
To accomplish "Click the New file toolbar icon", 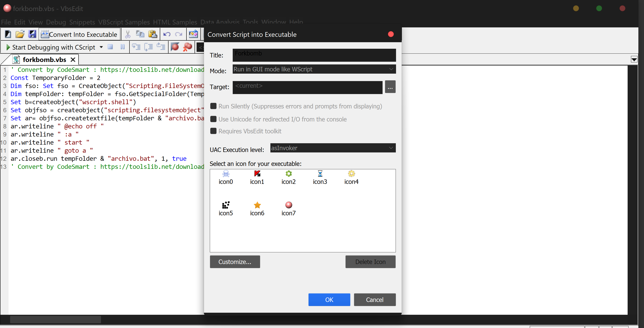I will click(8, 34).
